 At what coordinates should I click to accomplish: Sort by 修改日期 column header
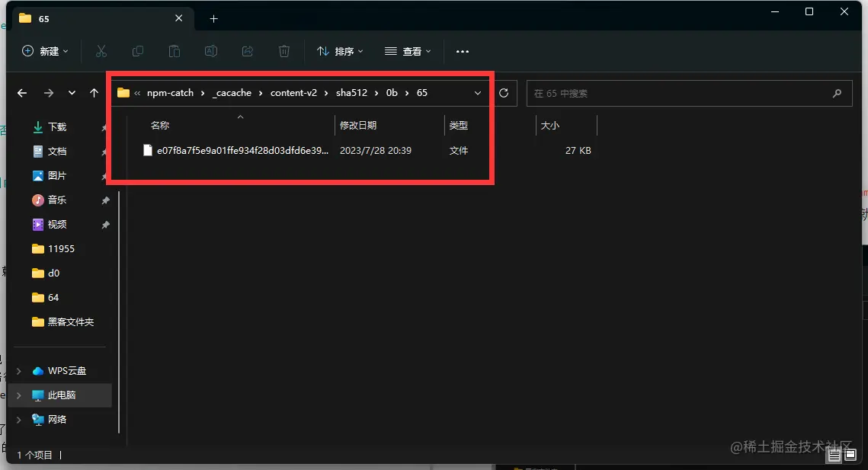358,125
